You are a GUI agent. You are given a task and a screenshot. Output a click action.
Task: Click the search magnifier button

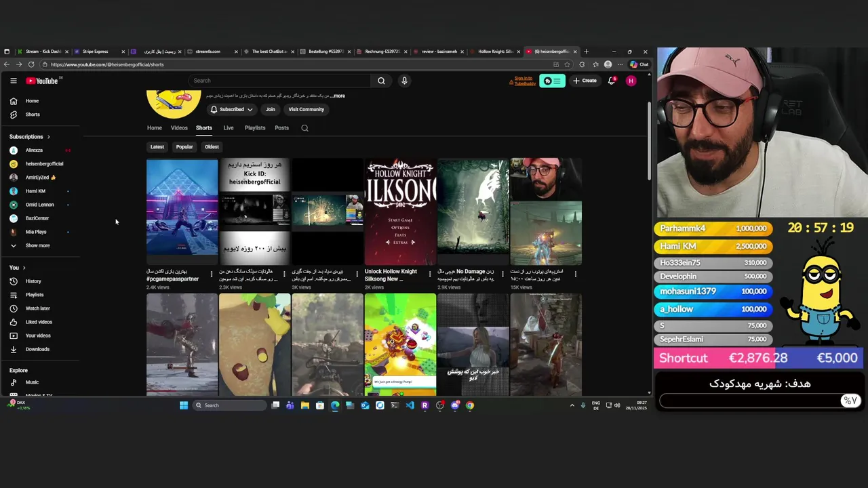tap(381, 81)
